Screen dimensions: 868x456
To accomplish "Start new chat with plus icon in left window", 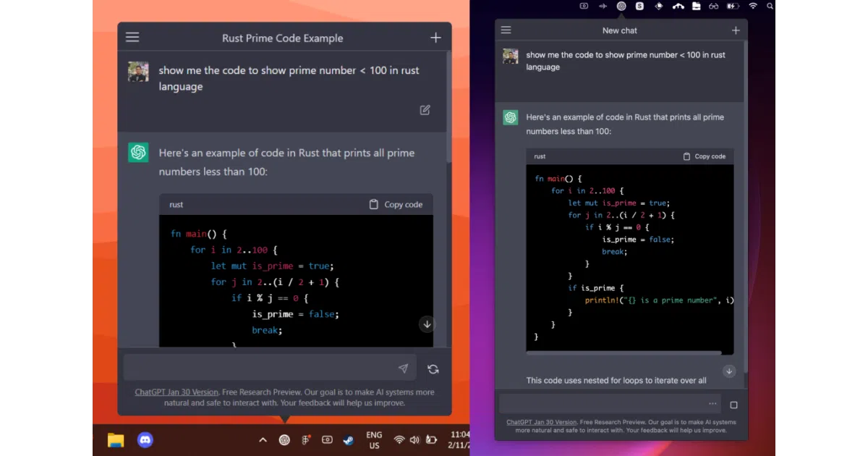I will tap(435, 38).
